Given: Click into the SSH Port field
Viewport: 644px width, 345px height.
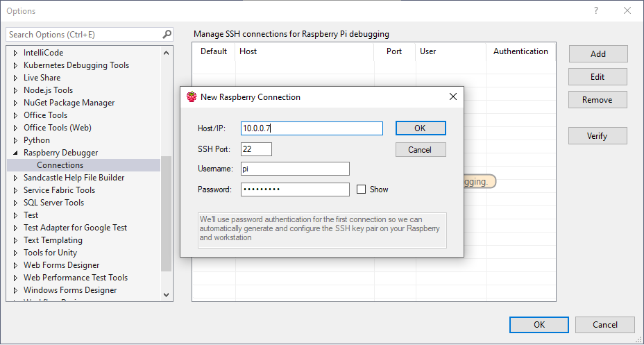Looking at the screenshot, I should tap(256, 149).
